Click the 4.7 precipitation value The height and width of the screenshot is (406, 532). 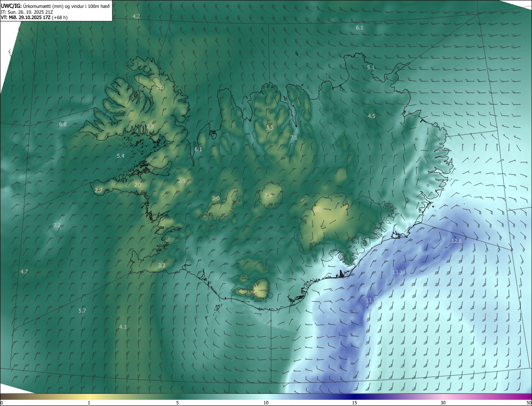pos(24,271)
